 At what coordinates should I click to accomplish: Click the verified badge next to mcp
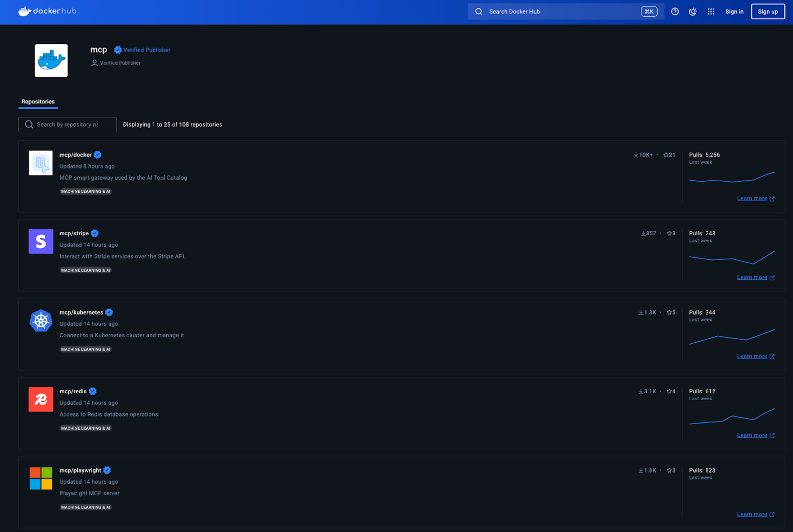point(118,50)
